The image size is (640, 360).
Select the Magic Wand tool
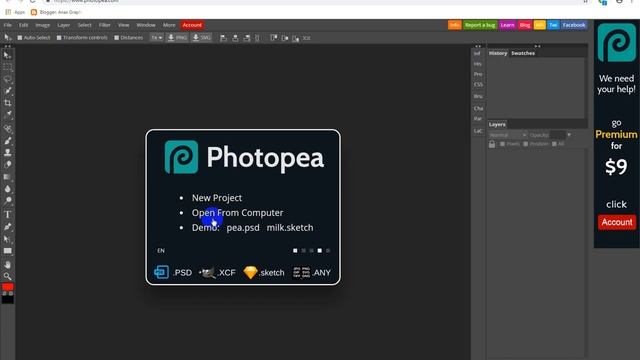7,91
